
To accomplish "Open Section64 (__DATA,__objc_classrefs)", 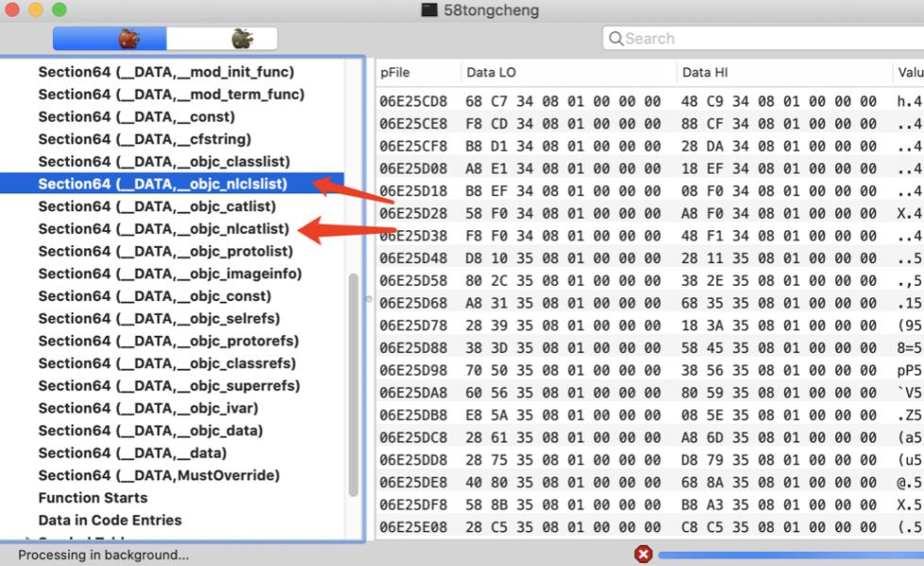I will click(167, 363).
